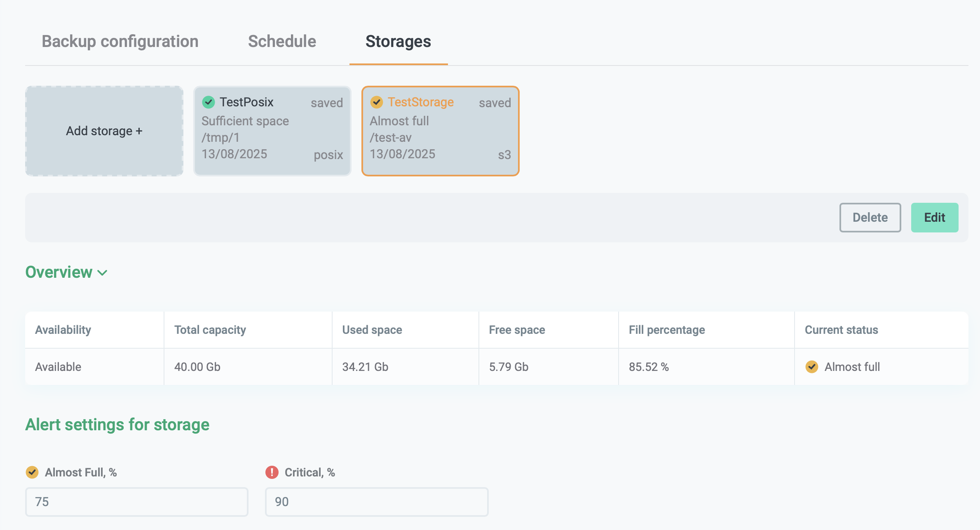
Task: Click the Free space value 5.79 Gb
Action: [509, 367]
